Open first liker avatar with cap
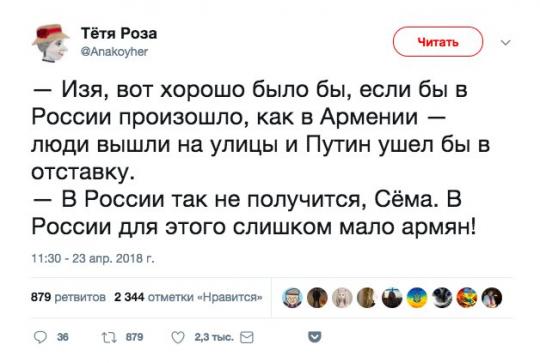540x363 pixels. click(x=292, y=298)
